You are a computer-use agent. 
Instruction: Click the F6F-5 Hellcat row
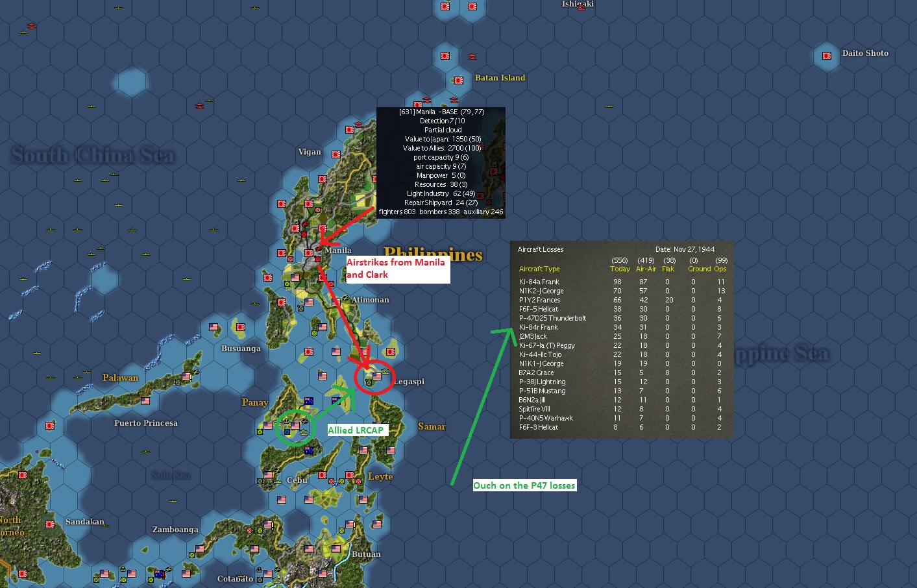pyautogui.click(x=622, y=309)
